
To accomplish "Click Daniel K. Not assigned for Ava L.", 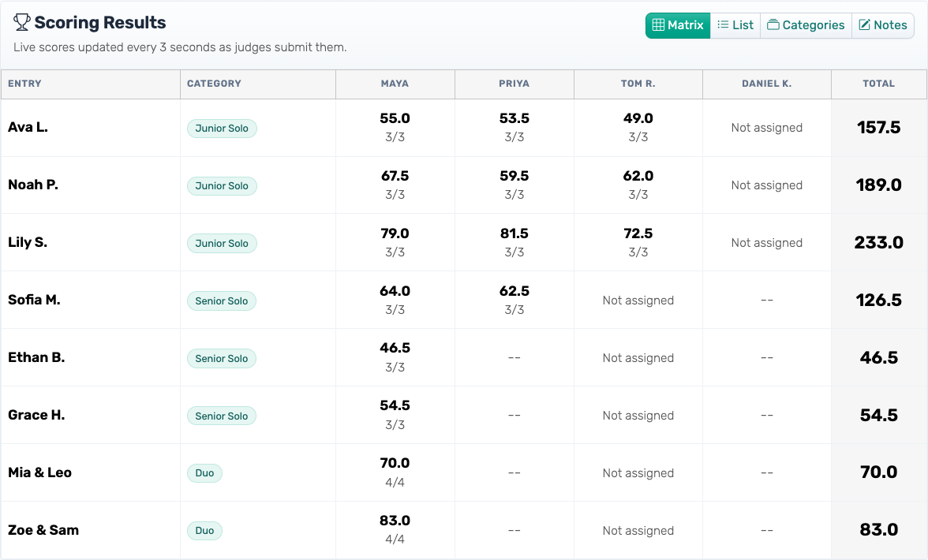I will 766,128.
